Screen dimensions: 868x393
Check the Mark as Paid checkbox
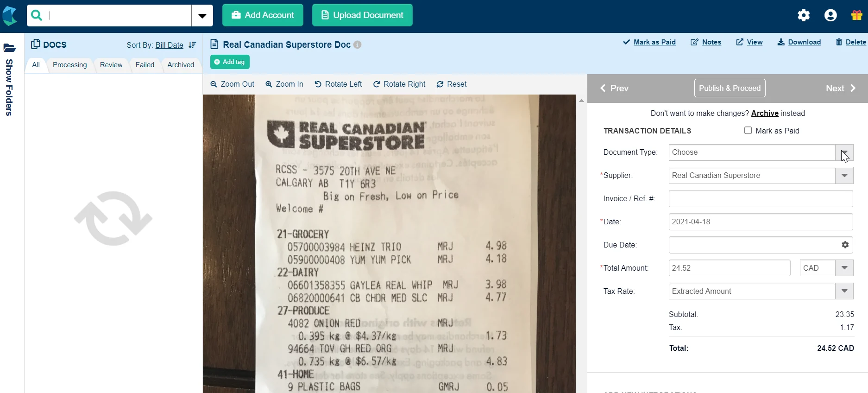coord(748,131)
